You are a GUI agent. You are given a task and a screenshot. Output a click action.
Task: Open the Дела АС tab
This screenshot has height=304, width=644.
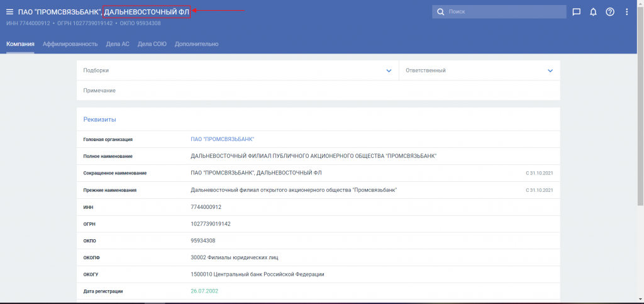tap(118, 44)
